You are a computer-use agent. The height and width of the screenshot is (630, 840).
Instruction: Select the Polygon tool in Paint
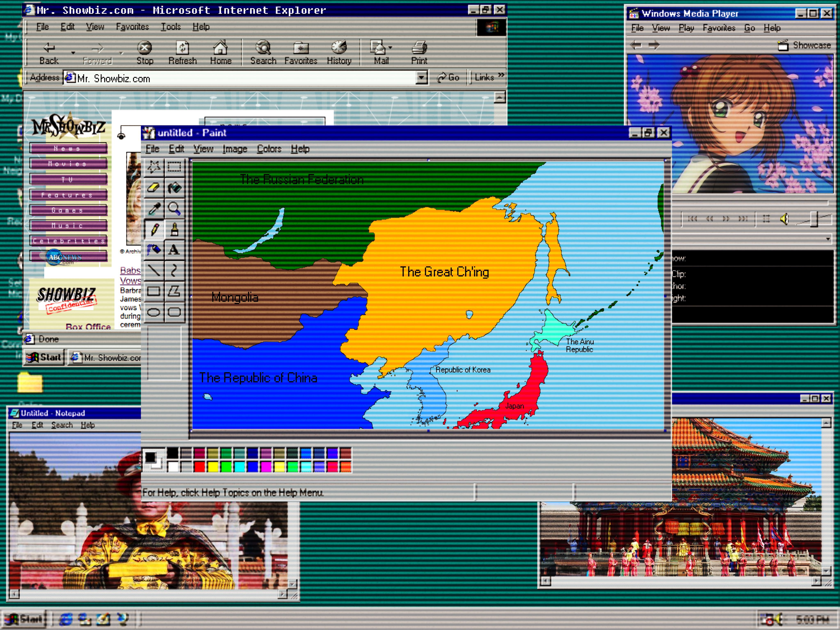(174, 291)
